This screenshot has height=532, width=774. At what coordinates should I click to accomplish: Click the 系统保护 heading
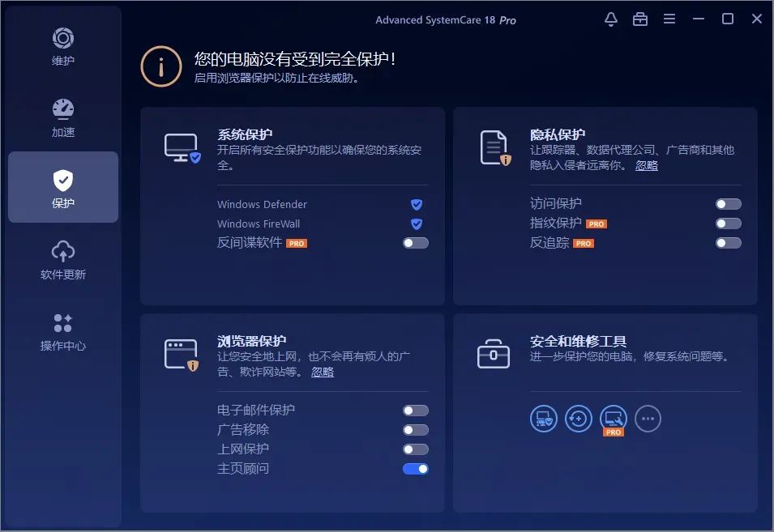245,134
